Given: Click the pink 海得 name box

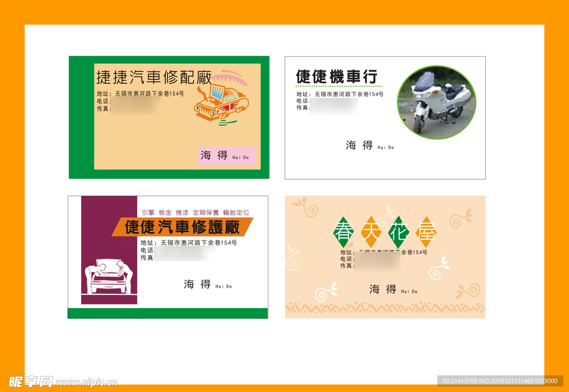Looking at the screenshot, I should coord(227,155).
